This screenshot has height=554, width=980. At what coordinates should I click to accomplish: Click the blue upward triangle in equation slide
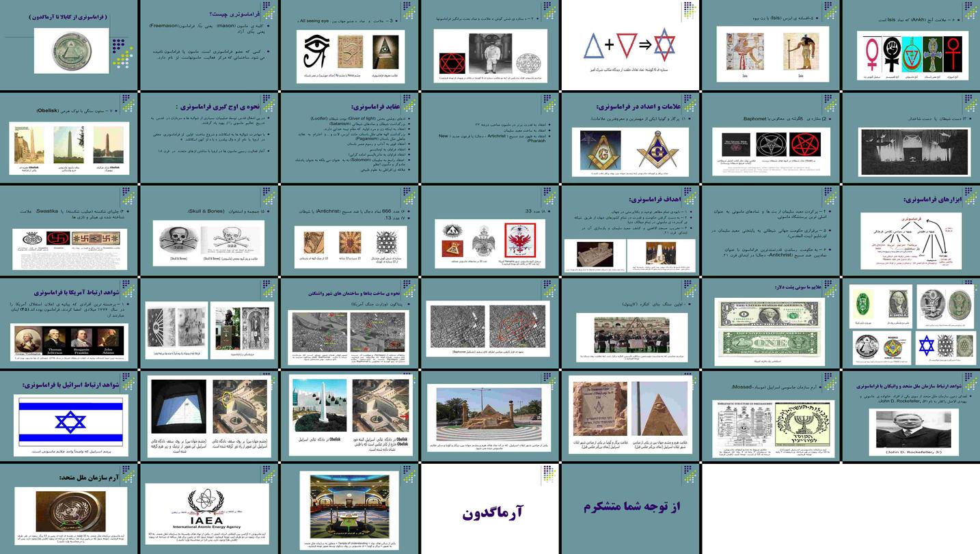point(594,46)
